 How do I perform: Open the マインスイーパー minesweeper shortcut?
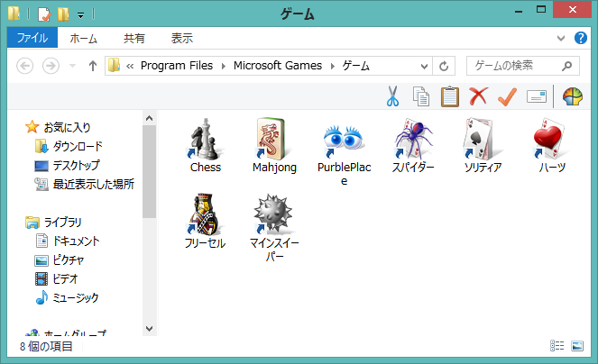tap(274, 228)
